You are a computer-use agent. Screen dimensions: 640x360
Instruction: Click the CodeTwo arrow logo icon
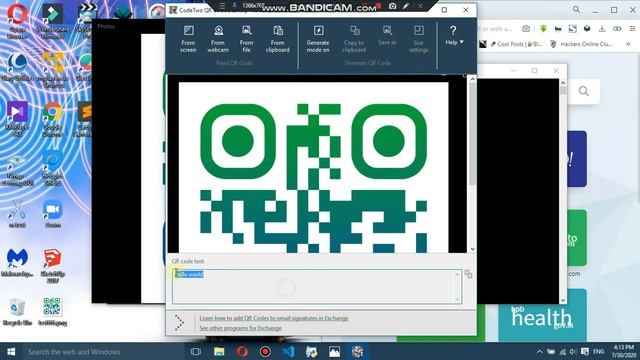pyautogui.click(x=179, y=322)
